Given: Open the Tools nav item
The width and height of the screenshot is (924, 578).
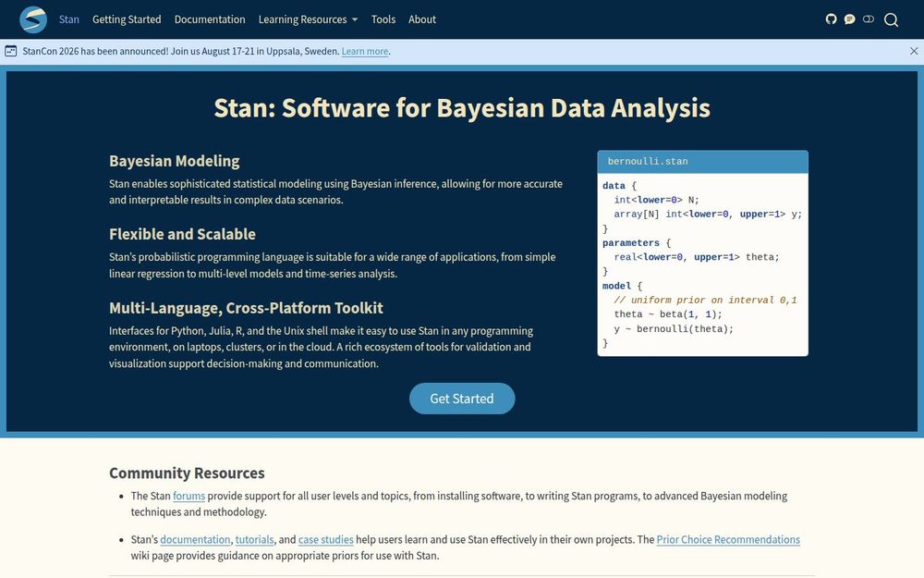Looking at the screenshot, I should (383, 19).
